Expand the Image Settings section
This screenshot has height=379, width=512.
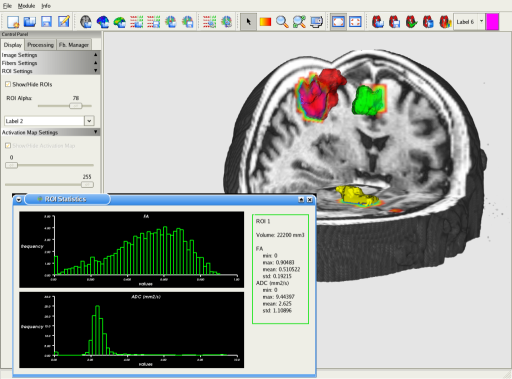pos(50,55)
